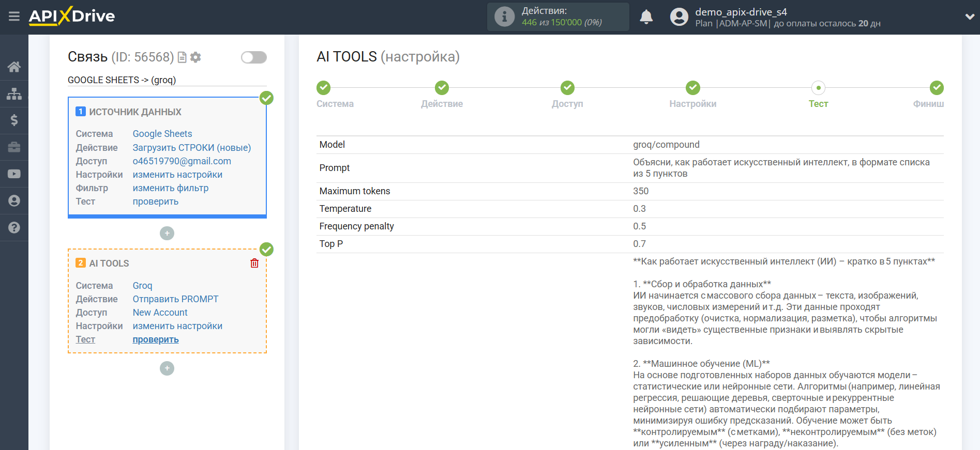The image size is (980, 450).
Task: Open the billing dollar sidebar icon
Action: [x=14, y=120]
